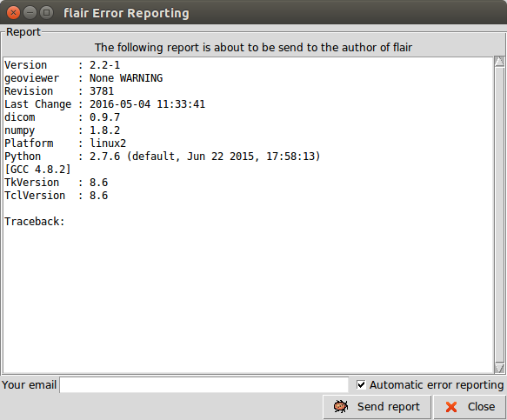
Task: Click the TclVersion line in report
Action: coord(56,196)
